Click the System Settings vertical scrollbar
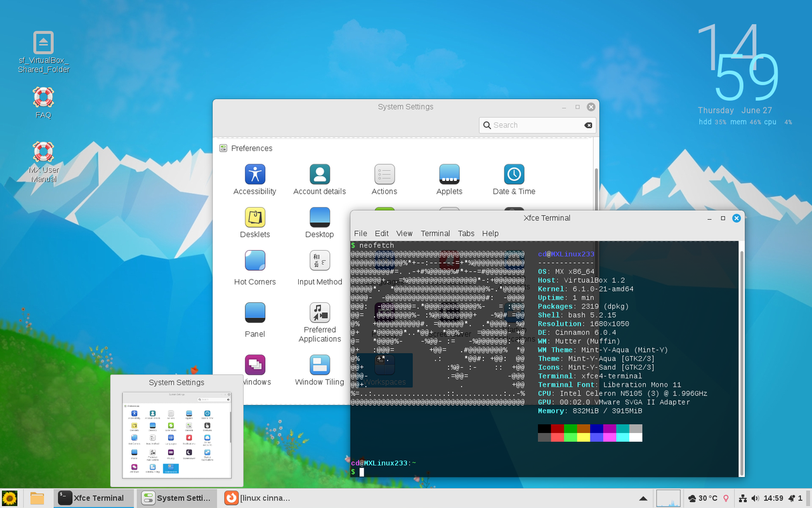 [596, 190]
